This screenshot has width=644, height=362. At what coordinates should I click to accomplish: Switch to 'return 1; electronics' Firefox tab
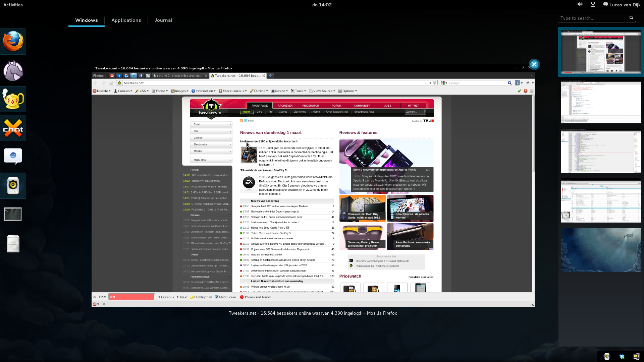pyautogui.click(x=180, y=76)
